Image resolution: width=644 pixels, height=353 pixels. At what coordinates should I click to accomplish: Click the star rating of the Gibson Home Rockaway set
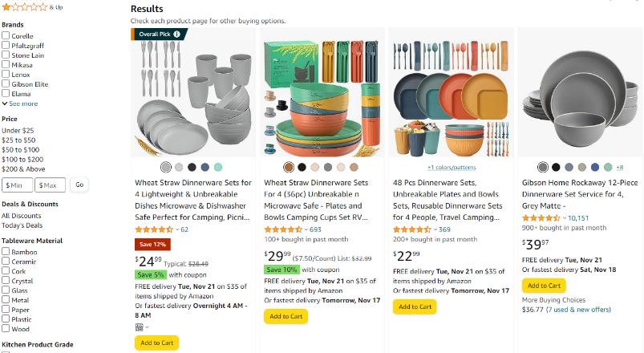click(541, 218)
